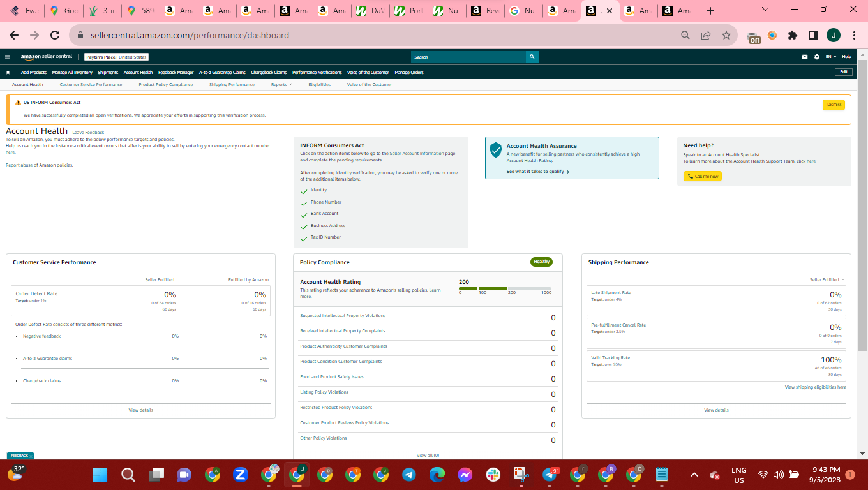Focus the Seller Central search field
The image size is (868, 490).
click(x=468, y=57)
